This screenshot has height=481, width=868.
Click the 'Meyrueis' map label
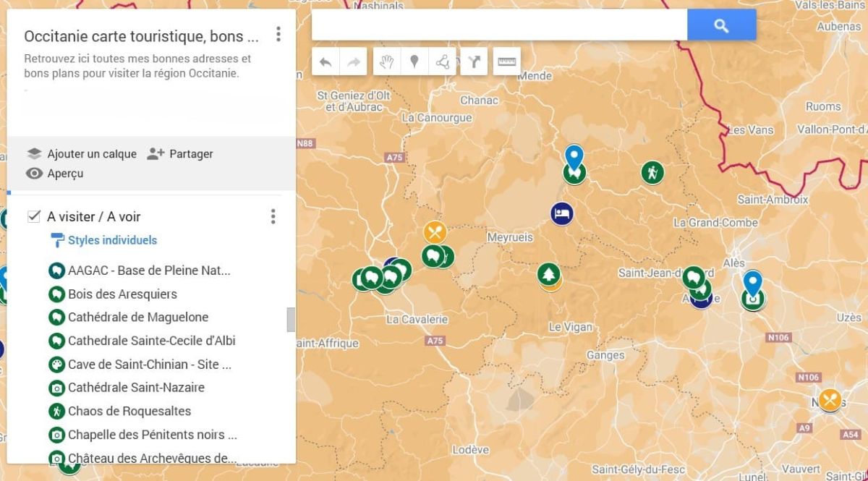pyautogui.click(x=510, y=237)
